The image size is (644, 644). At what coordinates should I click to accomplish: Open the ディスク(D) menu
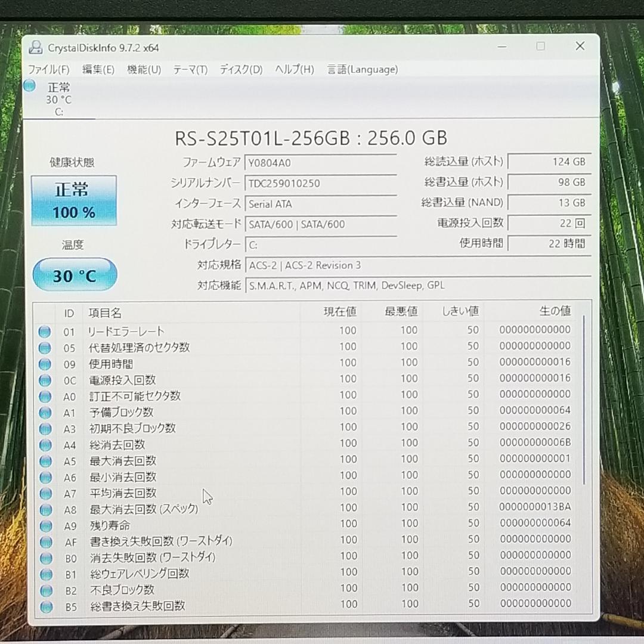[240, 70]
